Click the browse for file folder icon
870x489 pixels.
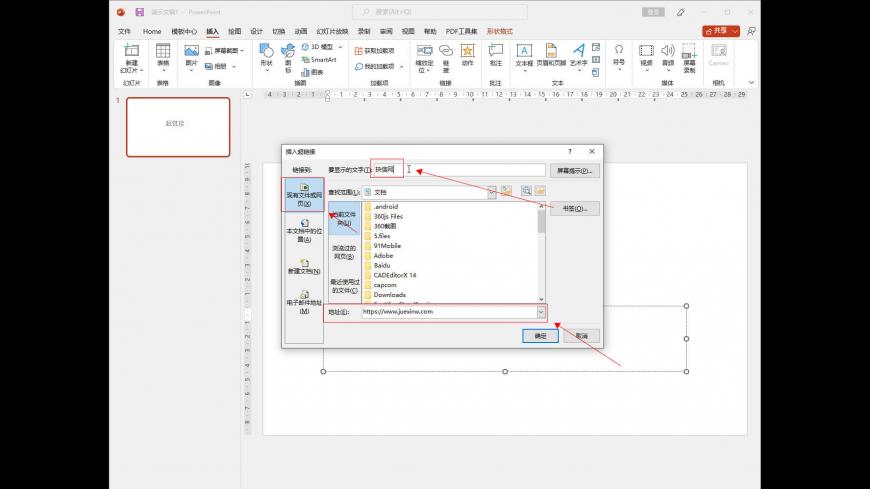[x=540, y=191]
